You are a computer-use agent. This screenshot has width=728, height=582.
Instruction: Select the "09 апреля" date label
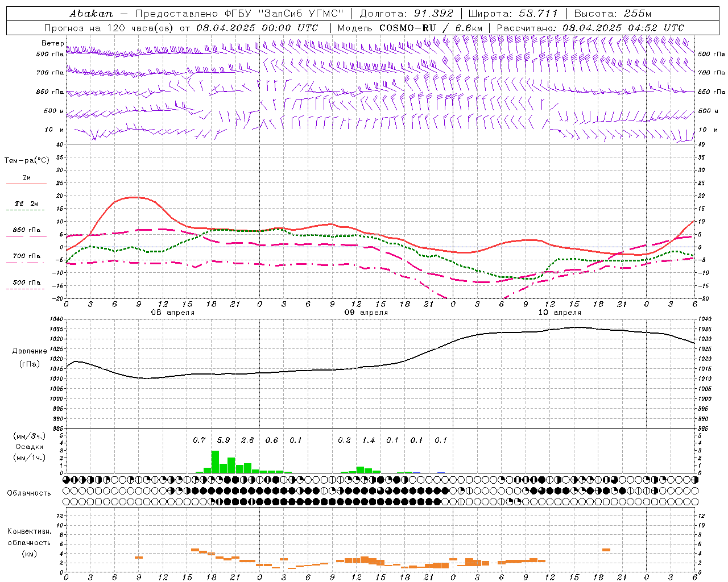366,313
